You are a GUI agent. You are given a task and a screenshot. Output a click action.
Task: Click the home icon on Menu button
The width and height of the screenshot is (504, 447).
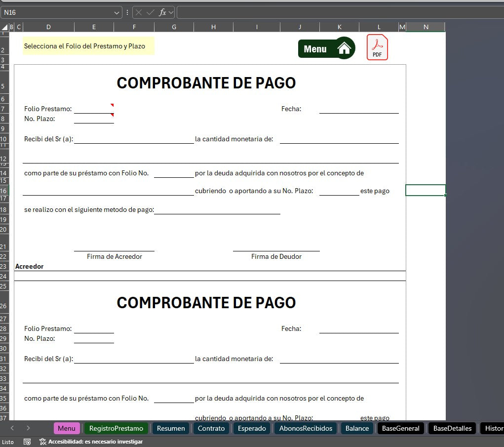pyautogui.click(x=344, y=48)
